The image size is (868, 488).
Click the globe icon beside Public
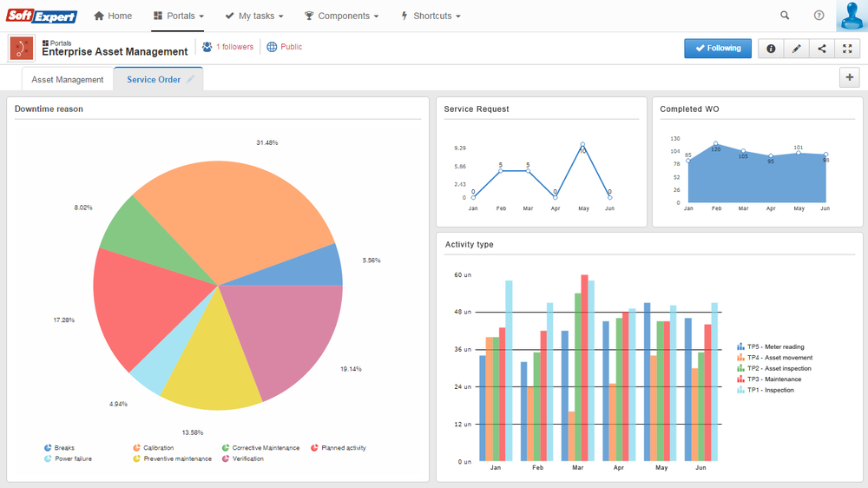[272, 47]
